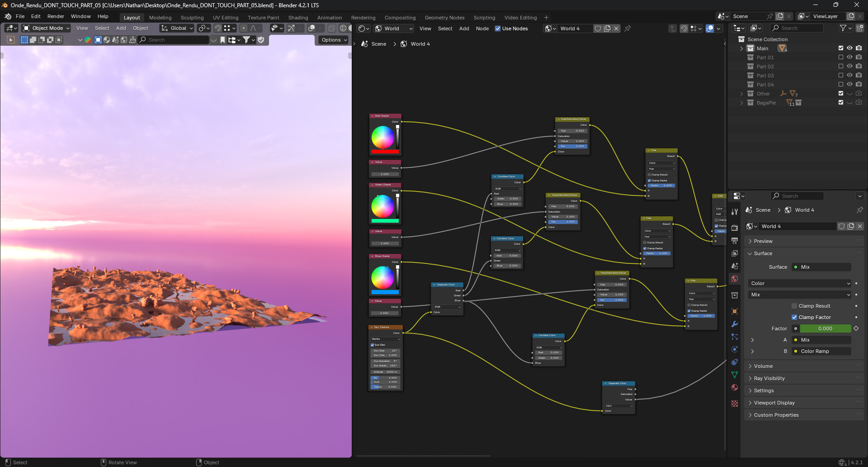Viewport: 868px width, 467px height.
Task: Click the green Factor slider
Action: point(825,329)
